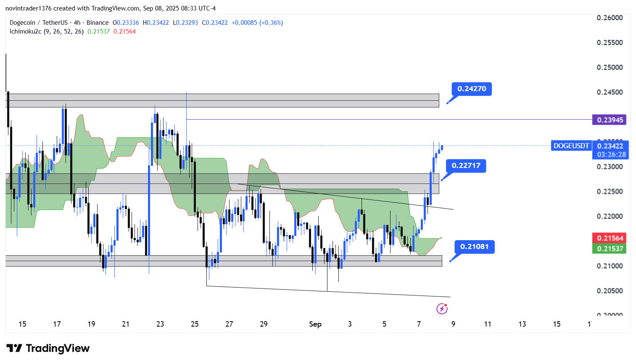Select the lower grey support zone rectangle

(x=223, y=261)
